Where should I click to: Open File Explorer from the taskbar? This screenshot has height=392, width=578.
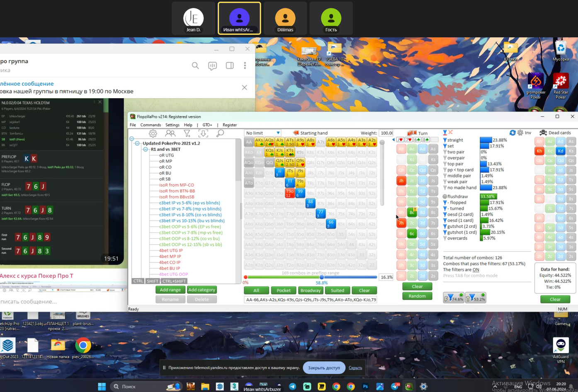click(205, 386)
